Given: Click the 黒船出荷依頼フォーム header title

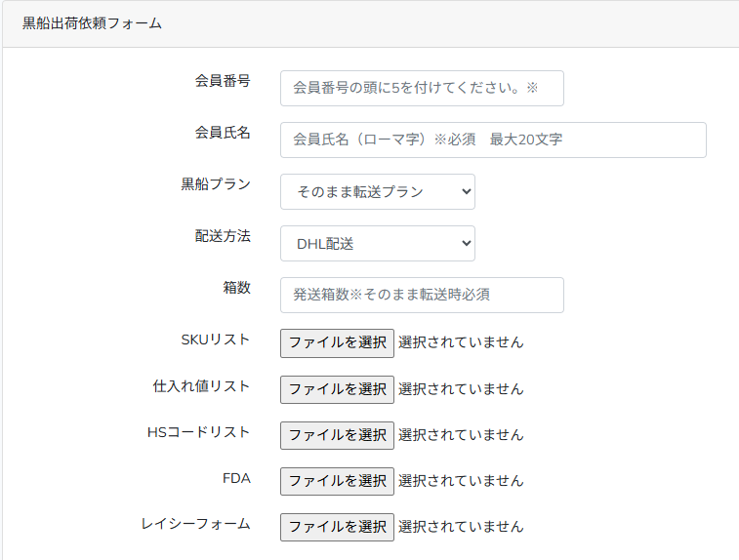Looking at the screenshot, I should click(x=92, y=23).
